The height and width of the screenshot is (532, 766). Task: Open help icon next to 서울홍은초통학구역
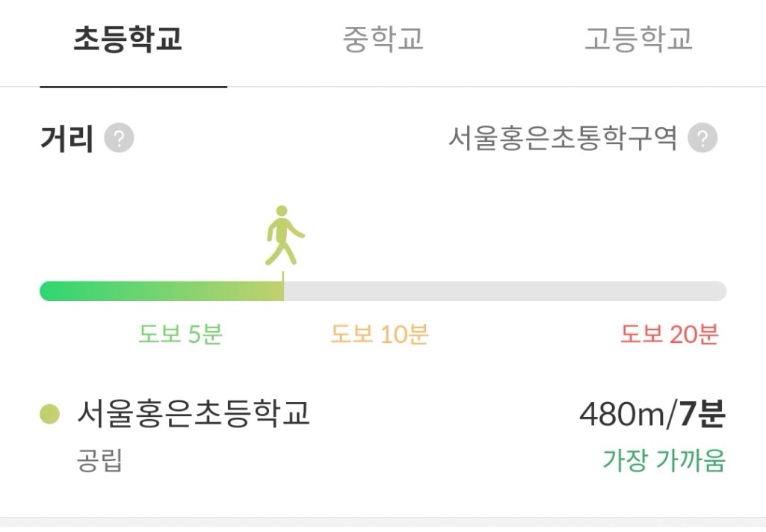pyautogui.click(x=702, y=138)
